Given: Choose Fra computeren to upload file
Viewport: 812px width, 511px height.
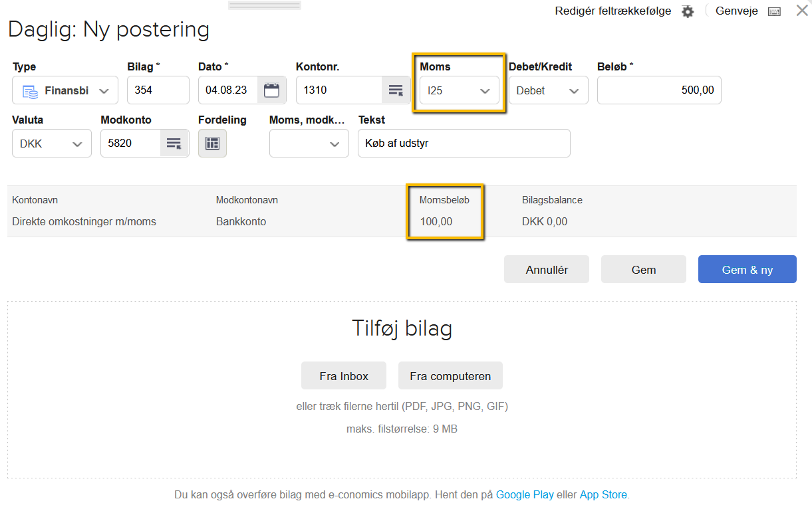Looking at the screenshot, I should [450, 376].
